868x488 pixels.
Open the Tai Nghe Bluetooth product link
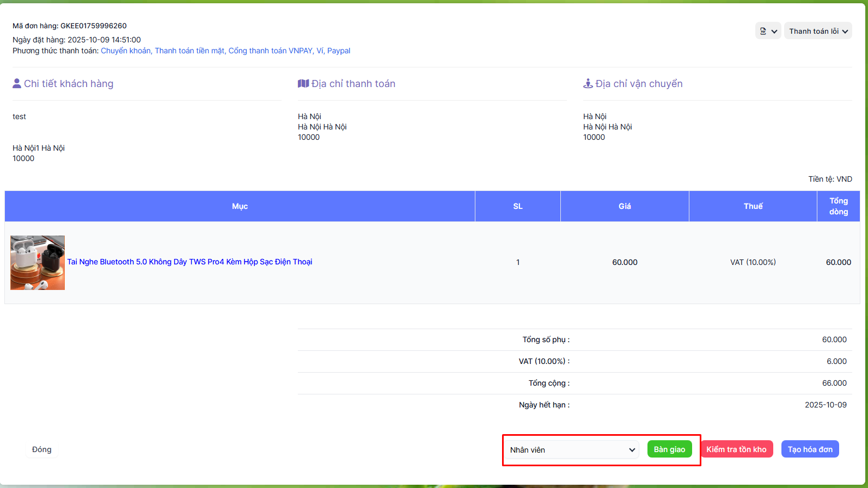(190, 262)
